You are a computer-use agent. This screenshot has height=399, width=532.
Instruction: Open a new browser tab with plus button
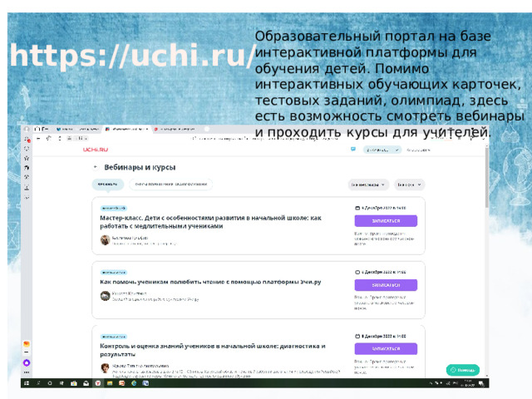[207, 129]
